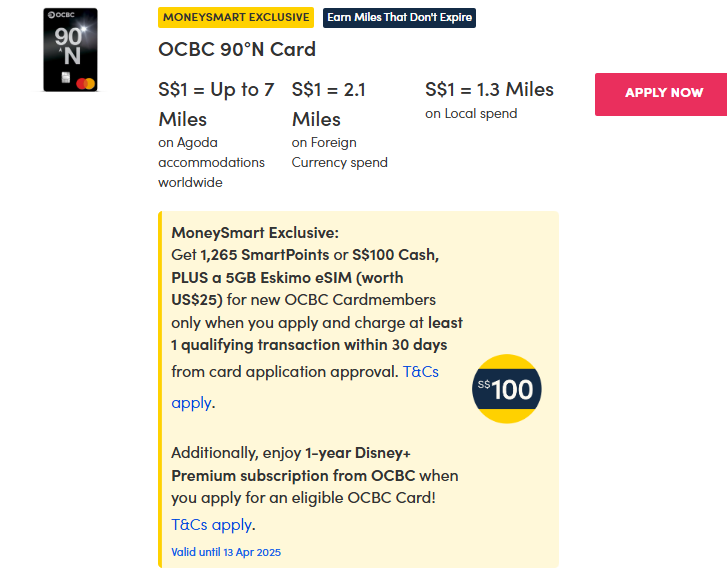Click the S$1 = Up to 7 Miles rate
This screenshot has height=568, width=727.
[216, 104]
